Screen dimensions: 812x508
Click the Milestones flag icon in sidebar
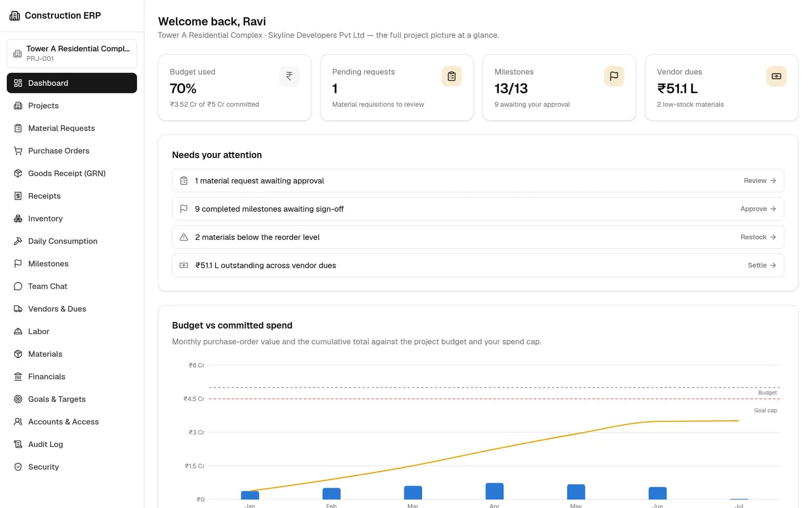(18, 264)
